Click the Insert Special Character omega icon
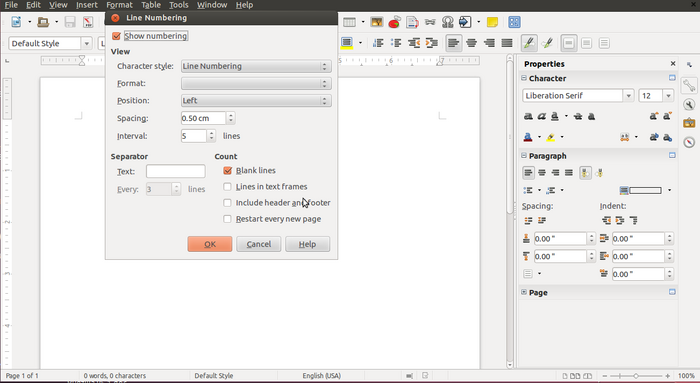700x383 pixels. [447, 22]
